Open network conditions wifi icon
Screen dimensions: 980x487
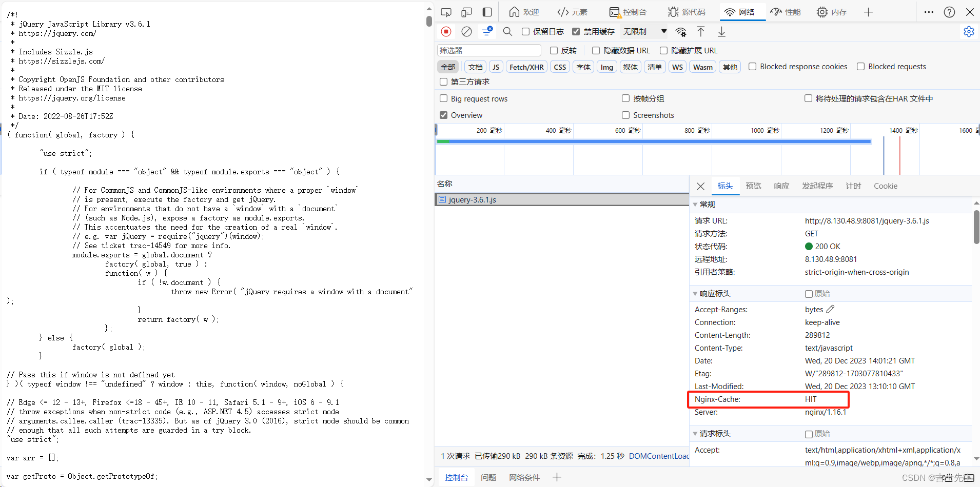pos(681,32)
